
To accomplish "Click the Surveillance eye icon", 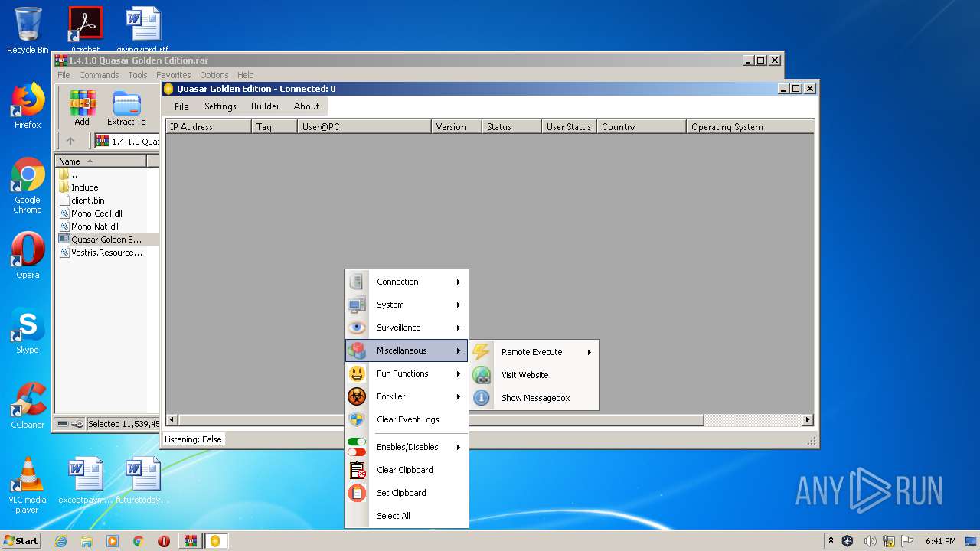I will click(357, 328).
